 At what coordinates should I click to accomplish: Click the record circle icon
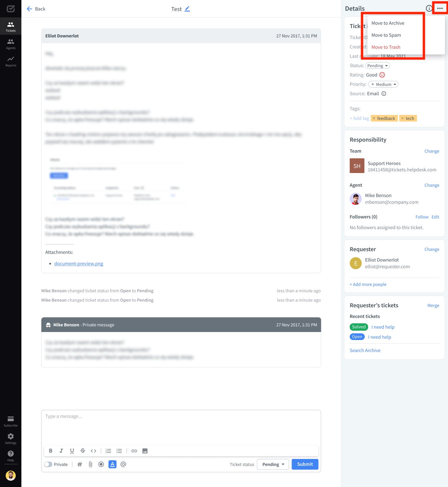tap(101, 464)
